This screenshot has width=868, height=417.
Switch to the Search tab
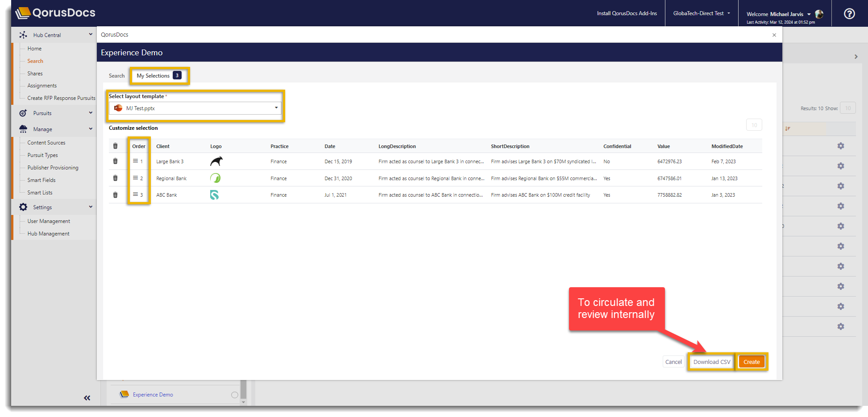coord(116,76)
